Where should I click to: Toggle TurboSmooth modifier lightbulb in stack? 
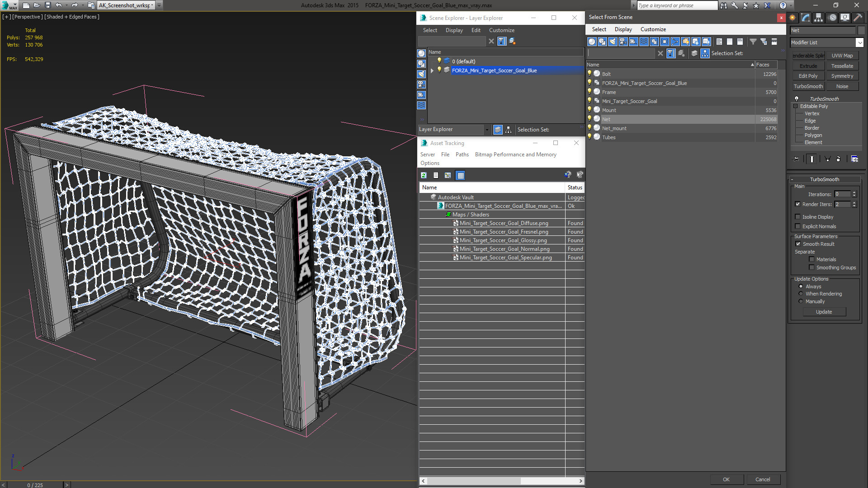(x=797, y=99)
